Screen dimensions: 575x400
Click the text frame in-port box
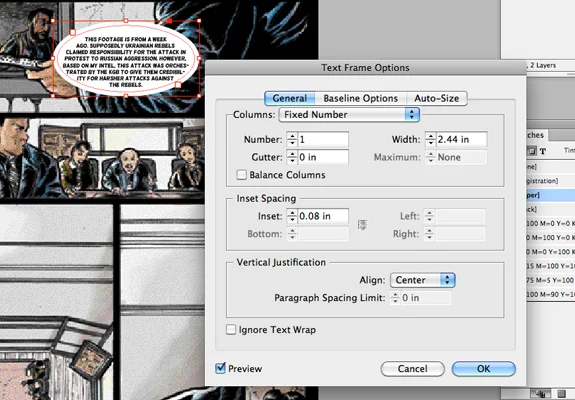click(73, 33)
